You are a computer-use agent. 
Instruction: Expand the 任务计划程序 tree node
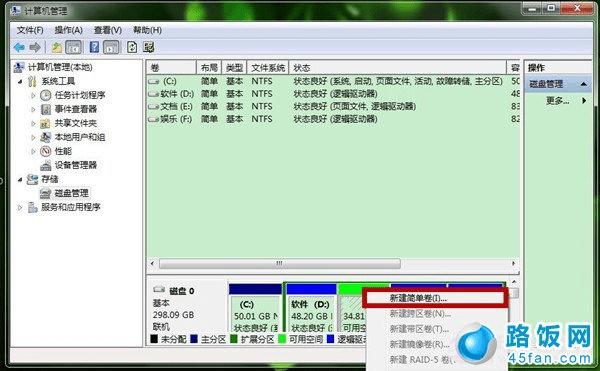(33, 95)
